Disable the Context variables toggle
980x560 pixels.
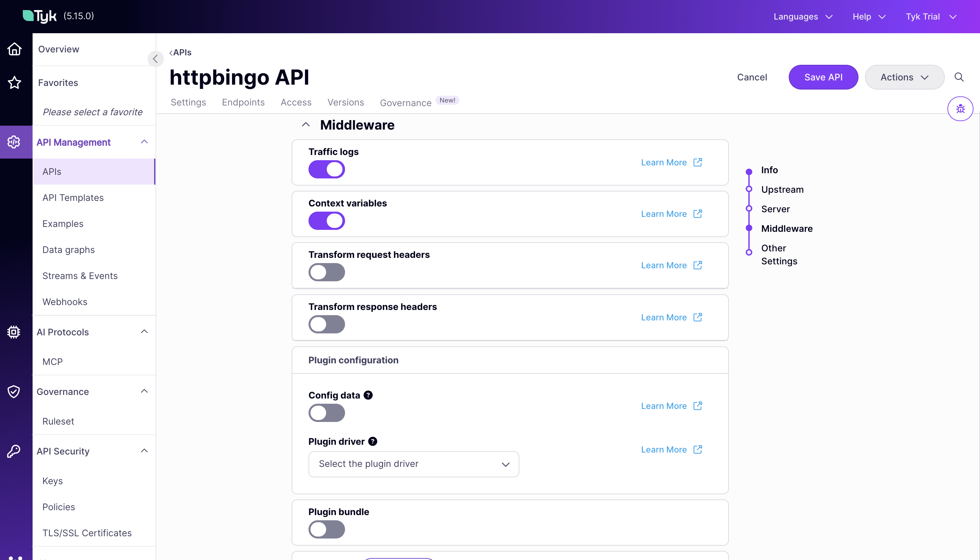tap(326, 221)
